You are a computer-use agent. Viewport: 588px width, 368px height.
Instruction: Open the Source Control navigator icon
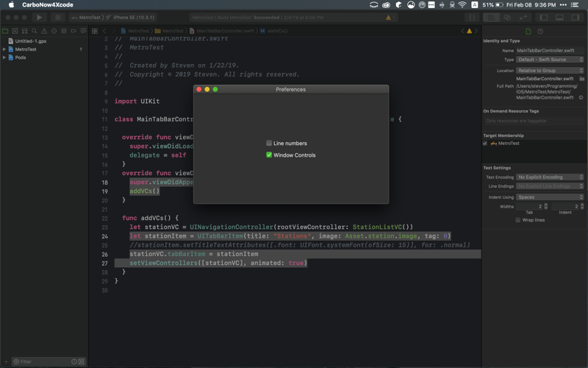[x=15, y=31]
